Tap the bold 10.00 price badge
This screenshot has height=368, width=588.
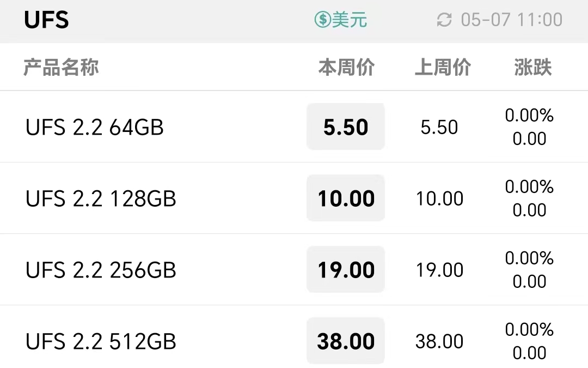point(346,198)
